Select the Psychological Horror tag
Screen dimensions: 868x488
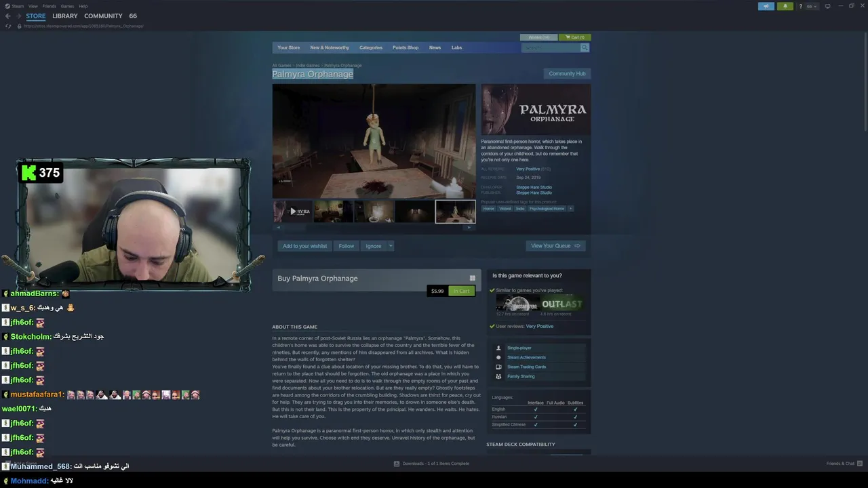[547, 209]
